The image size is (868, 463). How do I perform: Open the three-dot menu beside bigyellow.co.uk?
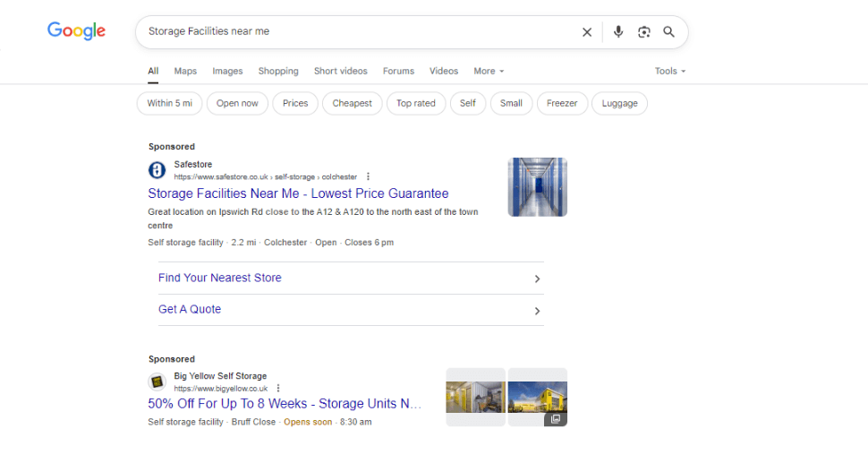pyautogui.click(x=278, y=389)
